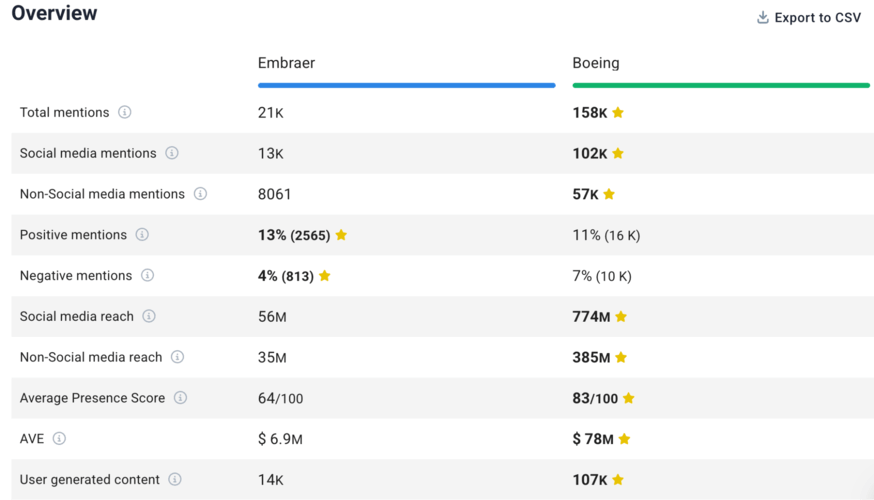Image resolution: width=874 pixels, height=500 pixels.
Task: Click the Non-Social media reach label
Action: pyautogui.click(x=91, y=357)
